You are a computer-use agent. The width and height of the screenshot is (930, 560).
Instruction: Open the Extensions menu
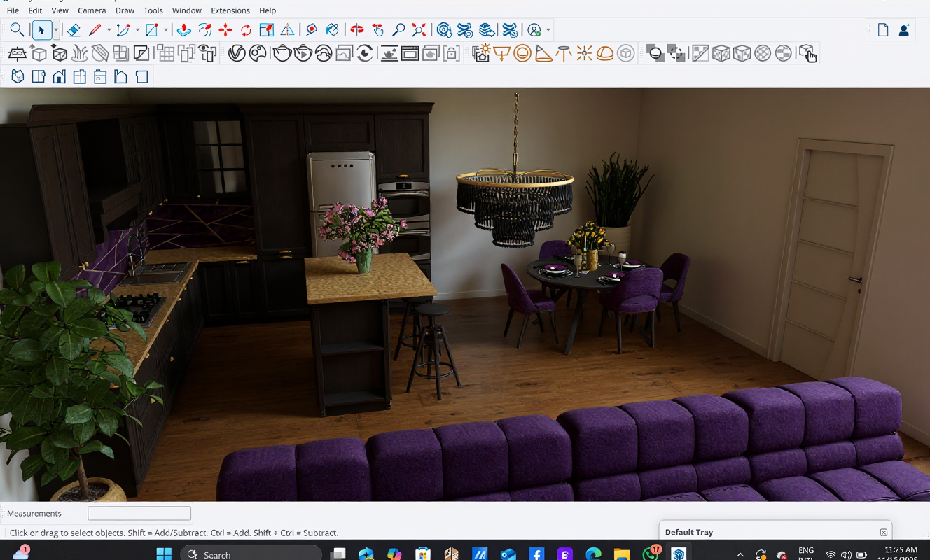point(230,10)
